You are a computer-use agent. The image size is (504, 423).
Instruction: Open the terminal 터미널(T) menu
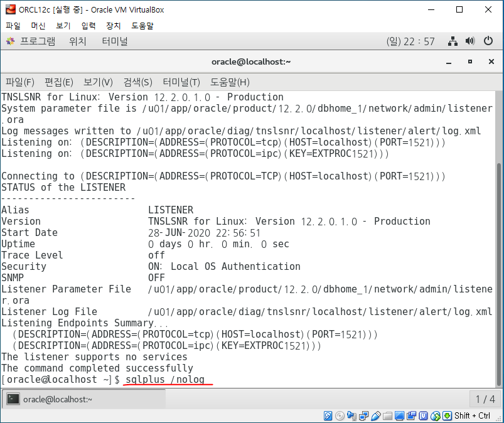click(x=181, y=82)
